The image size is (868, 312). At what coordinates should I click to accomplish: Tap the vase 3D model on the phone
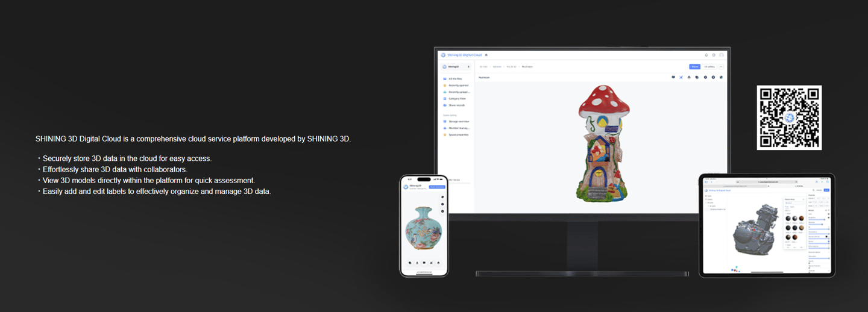[x=423, y=227]
